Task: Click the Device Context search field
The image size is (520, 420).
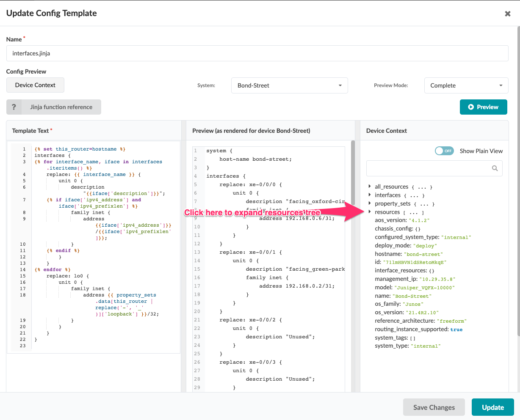Action: point(428,168)
